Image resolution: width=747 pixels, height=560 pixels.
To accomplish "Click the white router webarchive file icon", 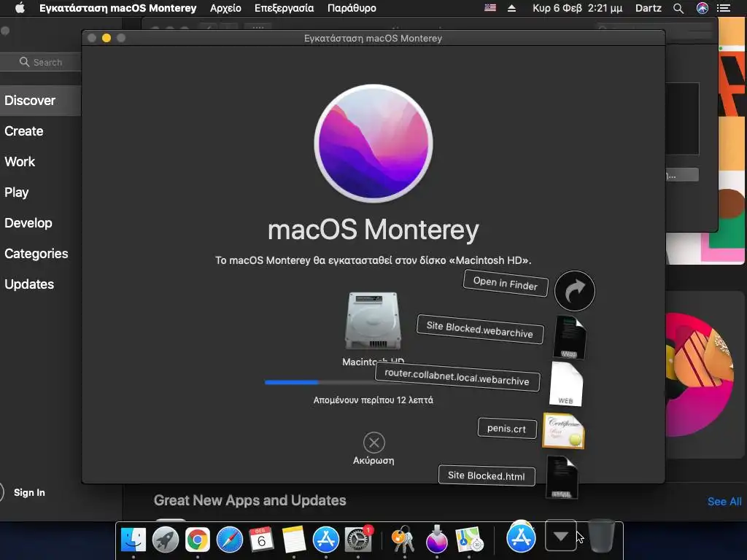I will pos(566,384).
